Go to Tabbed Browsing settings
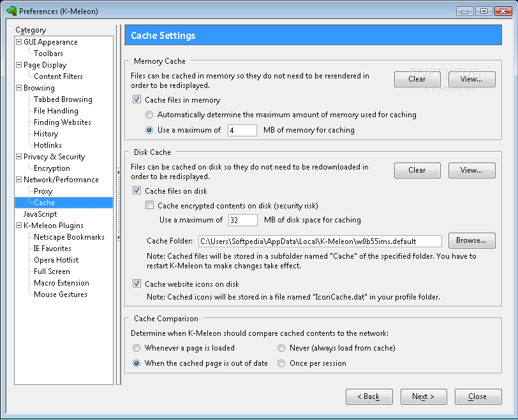 (x=63, y=99)
